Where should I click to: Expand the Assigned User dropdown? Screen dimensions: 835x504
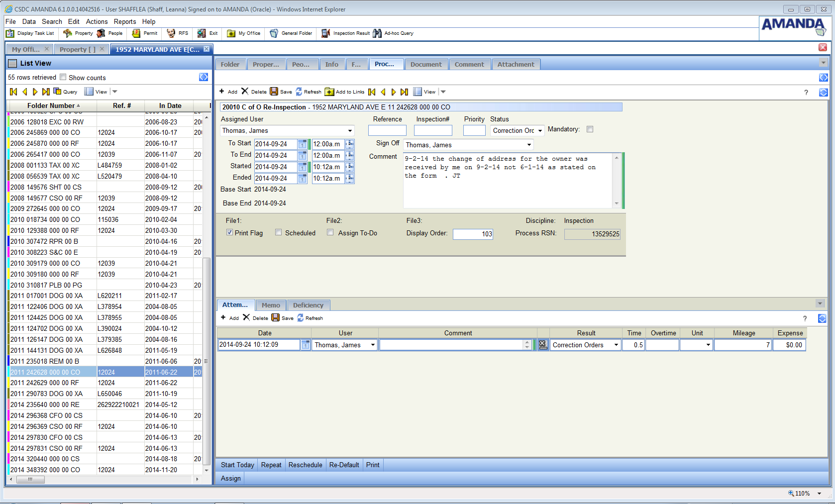click(x=350, y=131)
